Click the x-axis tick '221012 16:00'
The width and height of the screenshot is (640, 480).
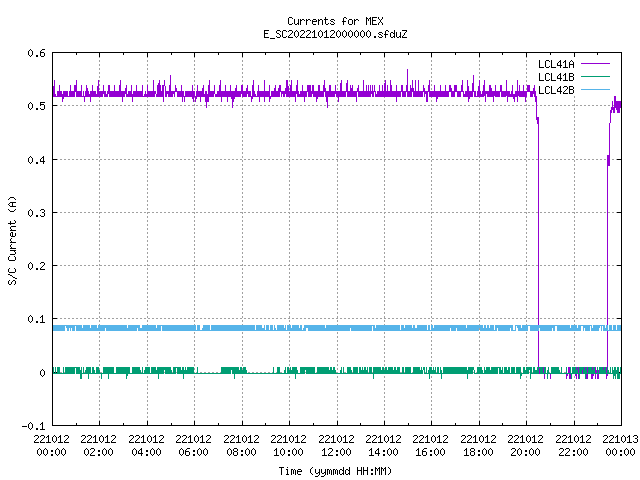(x=430, y=445)
